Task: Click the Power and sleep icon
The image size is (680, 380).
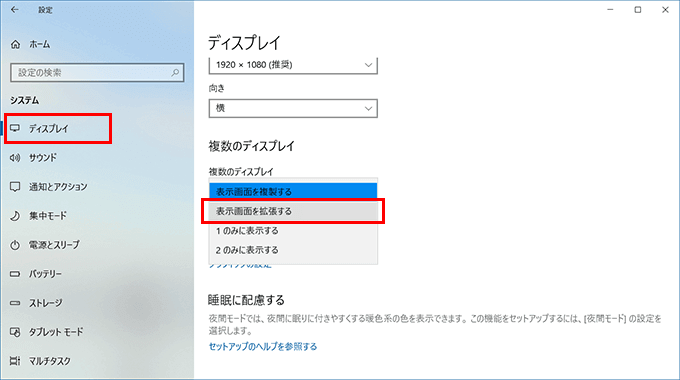Action: point(15,245)
